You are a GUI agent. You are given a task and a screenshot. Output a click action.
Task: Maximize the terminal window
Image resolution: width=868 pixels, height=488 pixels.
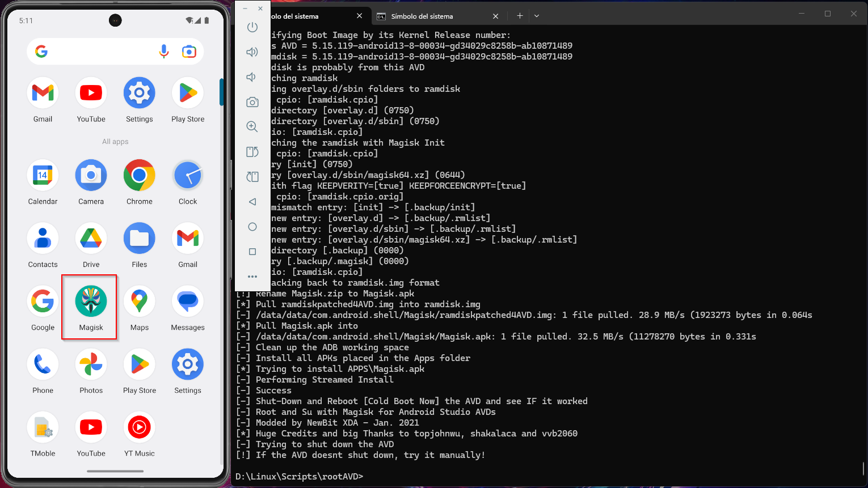(x=828, y=14)
